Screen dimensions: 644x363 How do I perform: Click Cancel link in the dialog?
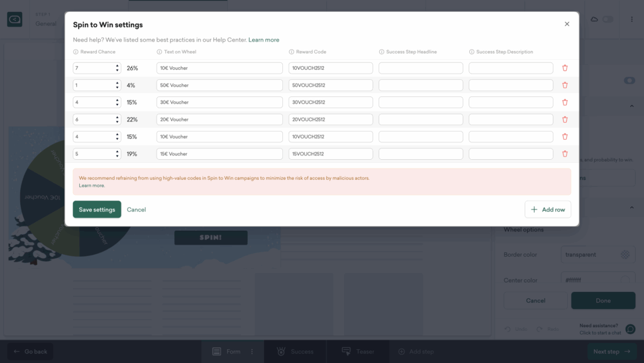[136, 209]
